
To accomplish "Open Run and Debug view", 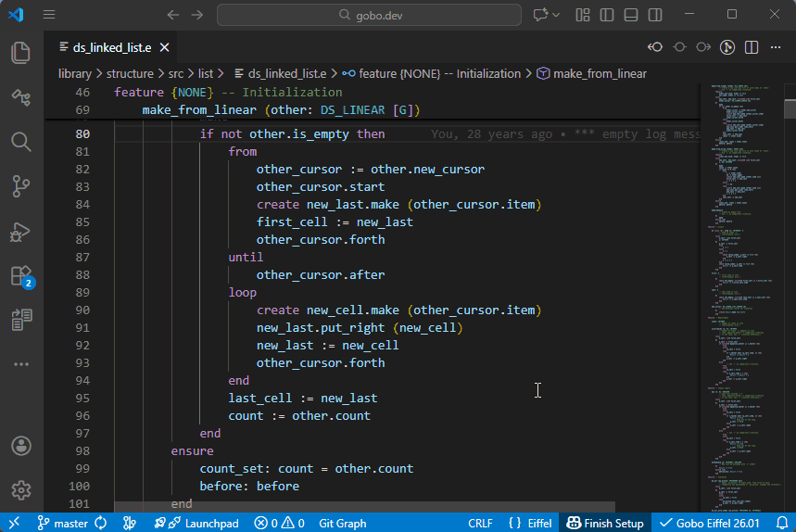I will coord(21,231).
